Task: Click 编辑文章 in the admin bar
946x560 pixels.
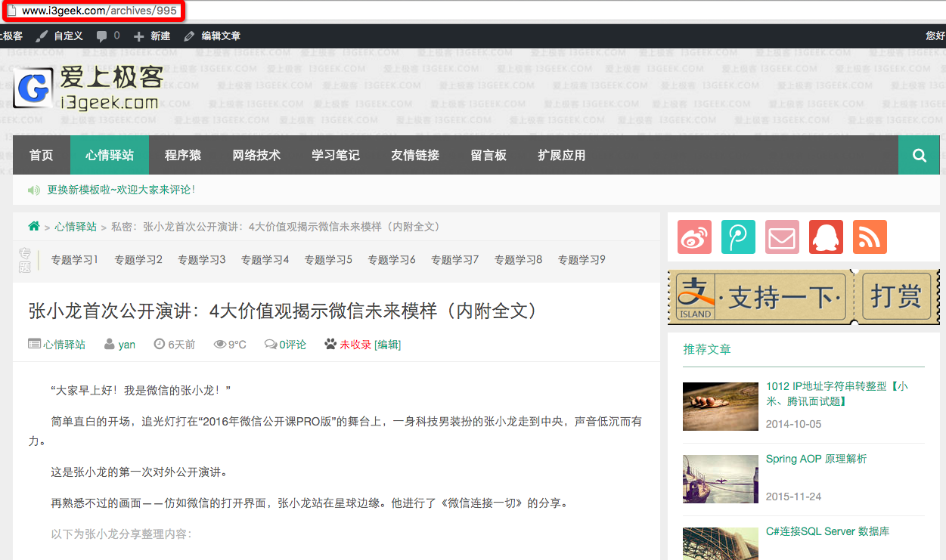Action: (221, 36)
